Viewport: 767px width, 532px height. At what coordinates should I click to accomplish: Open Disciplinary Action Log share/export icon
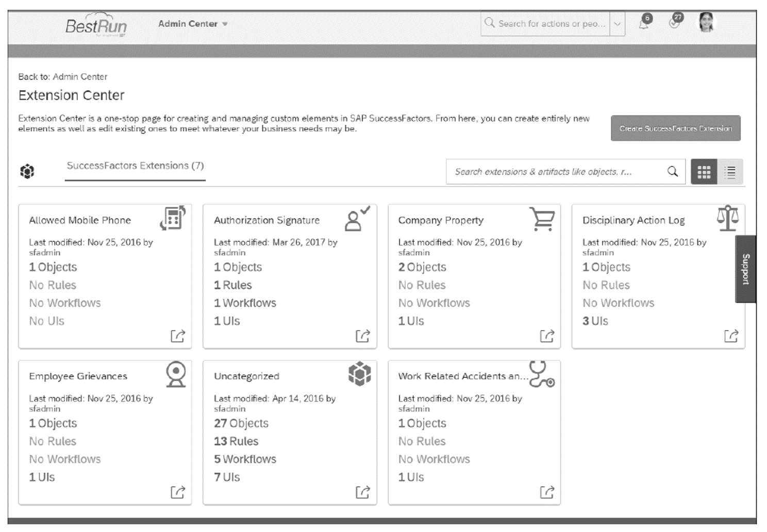pyautogui.click(x=731, y=336)
